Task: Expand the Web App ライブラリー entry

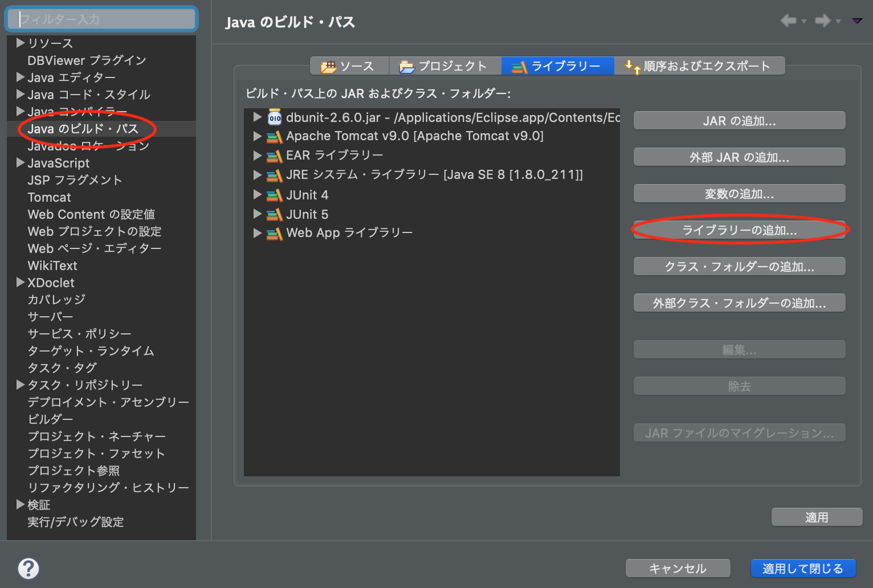Action: (x=258, y=233)
